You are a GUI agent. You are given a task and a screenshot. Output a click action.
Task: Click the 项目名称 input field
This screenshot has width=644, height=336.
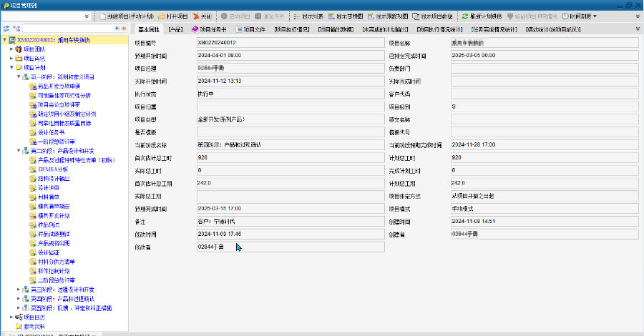543,43
